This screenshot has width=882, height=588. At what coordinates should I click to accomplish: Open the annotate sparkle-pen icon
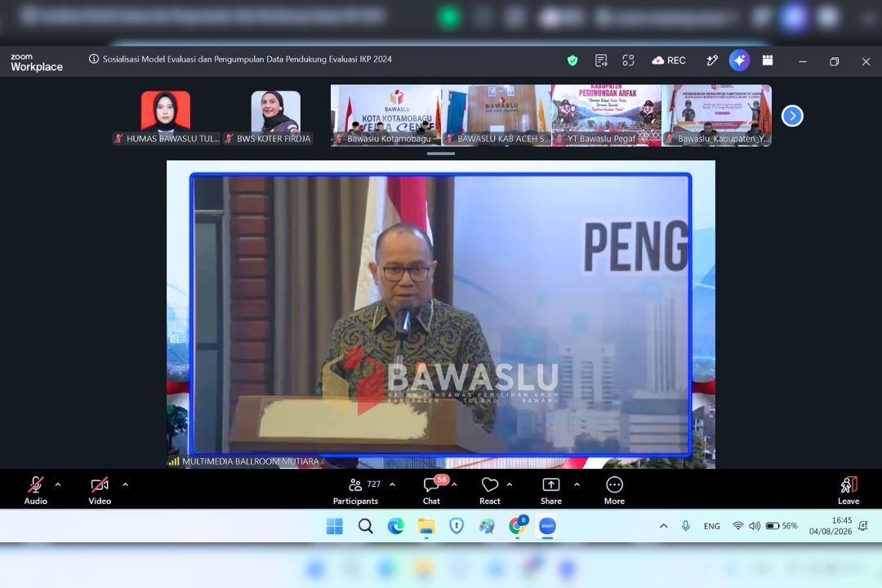coord(711,60)
